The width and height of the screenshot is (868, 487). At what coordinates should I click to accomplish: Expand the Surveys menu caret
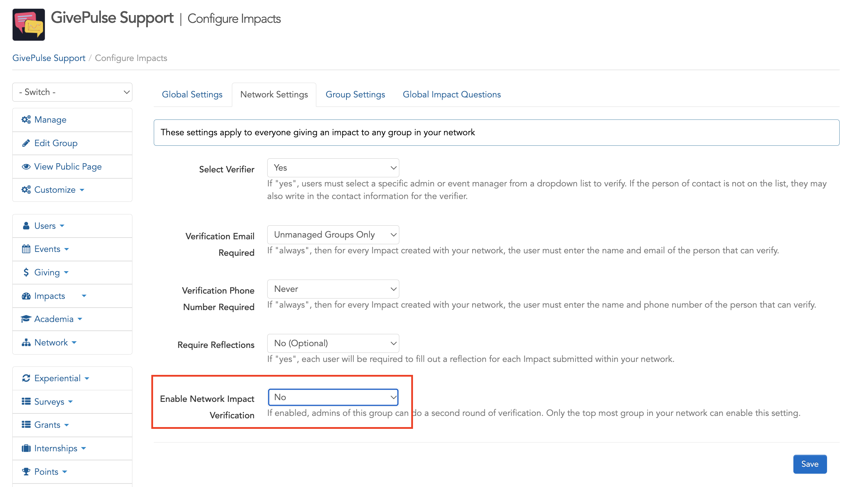[70, 402]
